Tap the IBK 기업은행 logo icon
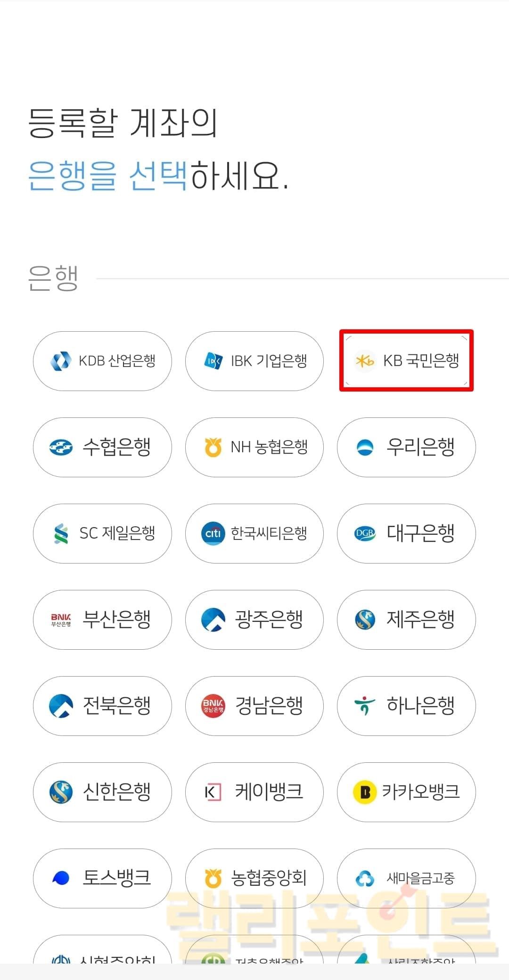The image size is (509, 980). 213,361
